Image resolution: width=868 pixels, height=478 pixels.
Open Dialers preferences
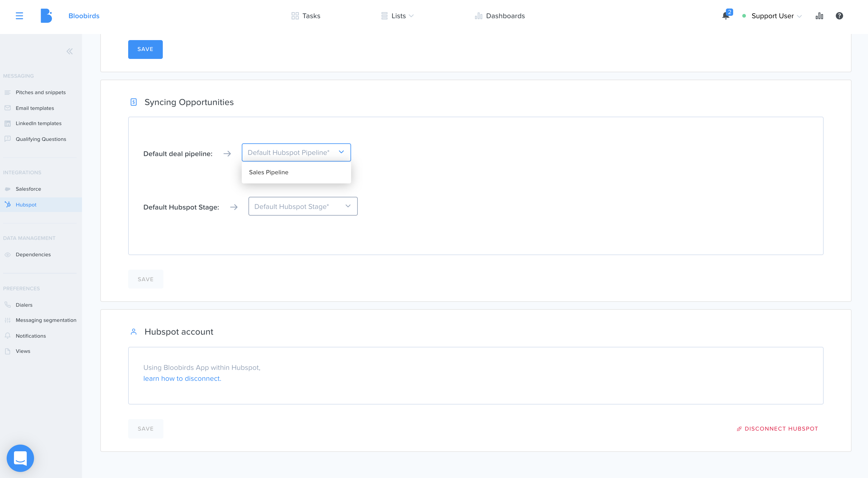pyautogui.click(x=24, y=305)
